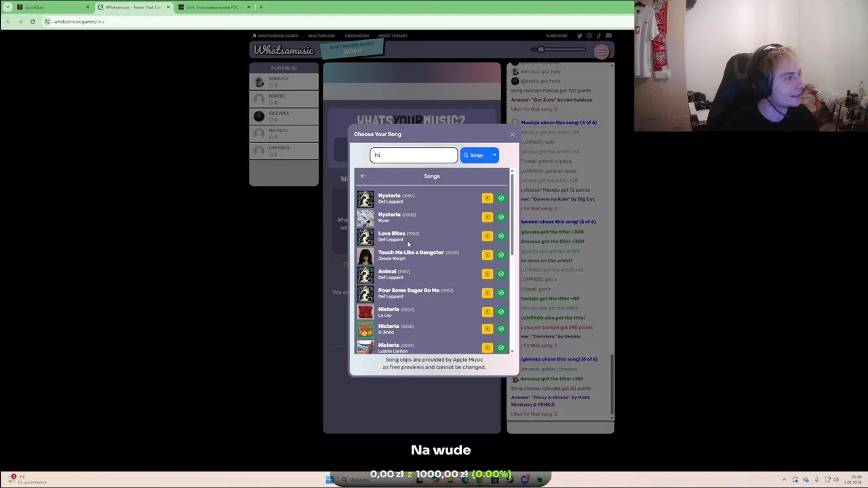Viewport: 868px width, 488px height.
Task: Click the La Ley Histeria red cover
Action: click(x=365, y=312)
